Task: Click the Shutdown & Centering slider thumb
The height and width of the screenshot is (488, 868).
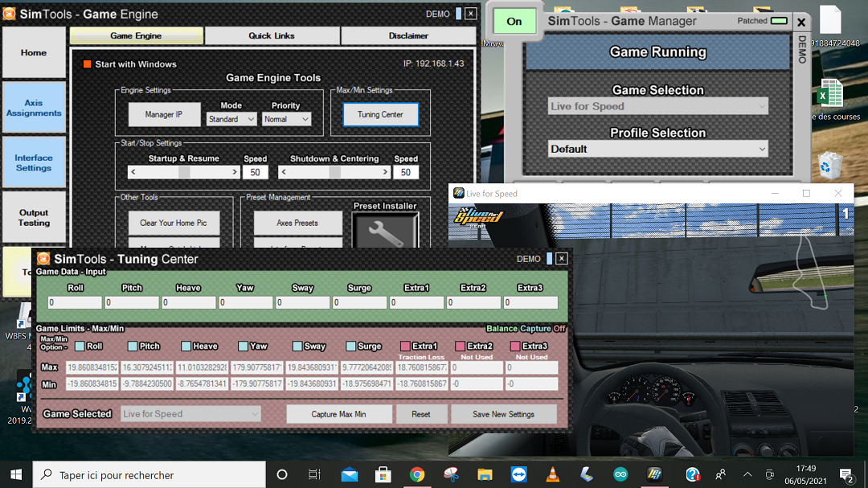Action: [x=334, y=172]
